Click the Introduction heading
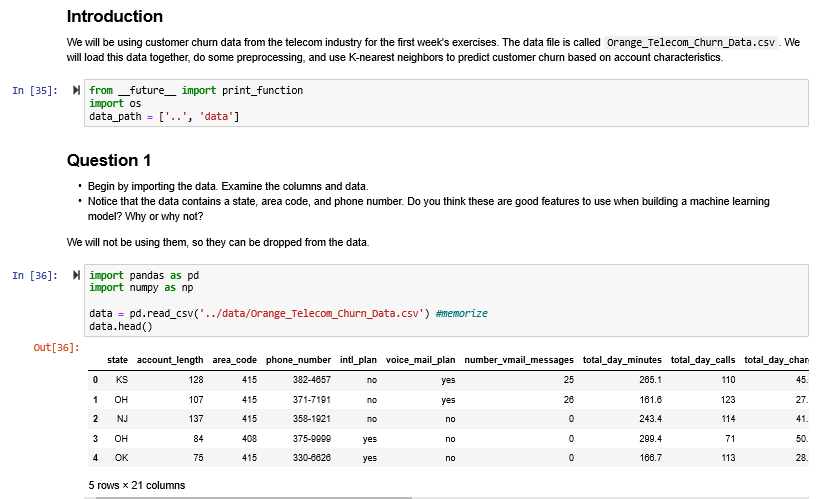 pyautogui.click(x=114, y=17)
